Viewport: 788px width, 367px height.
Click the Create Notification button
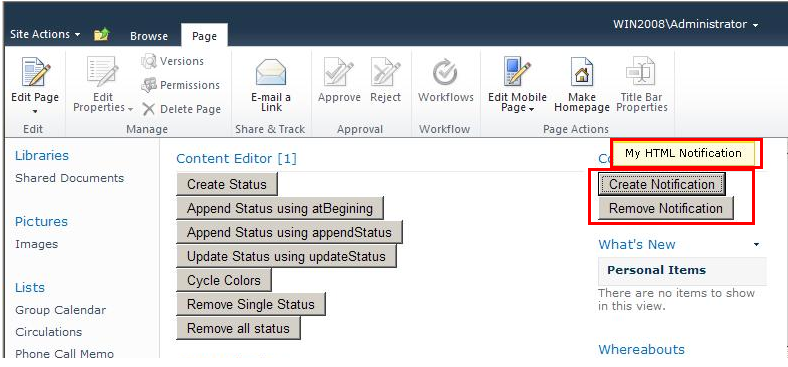[x=661, y=185]
